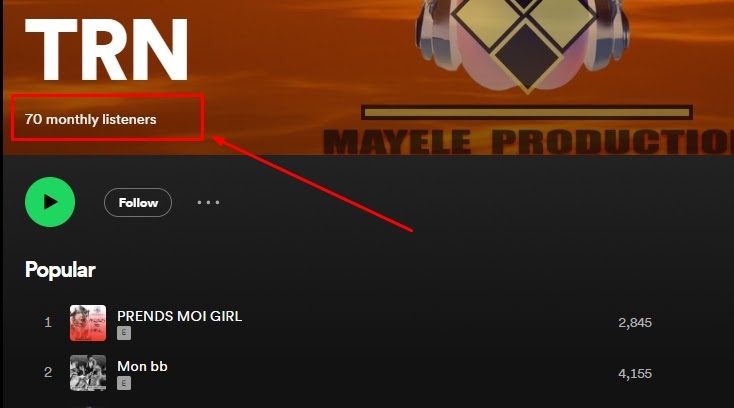Click the explicit badge under PRENDS MOI GIRL
Viewport: 734px width, 408px height.
pyautogui.click(x=124, y=333)
